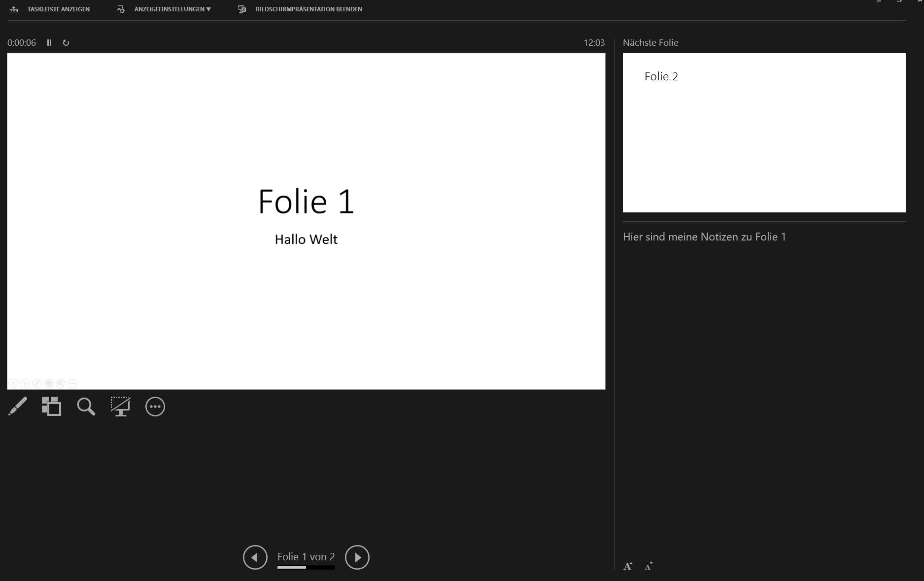
Task: Decrease the notes text size
Action: [x=649, y=566]
